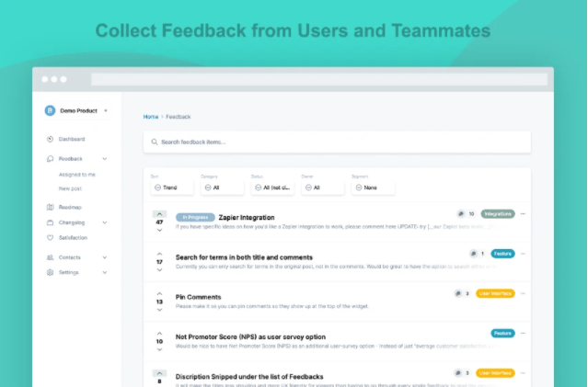Screen dimensions: 588x387
Task: Open more options for Pin Comments
Action: 523,294
